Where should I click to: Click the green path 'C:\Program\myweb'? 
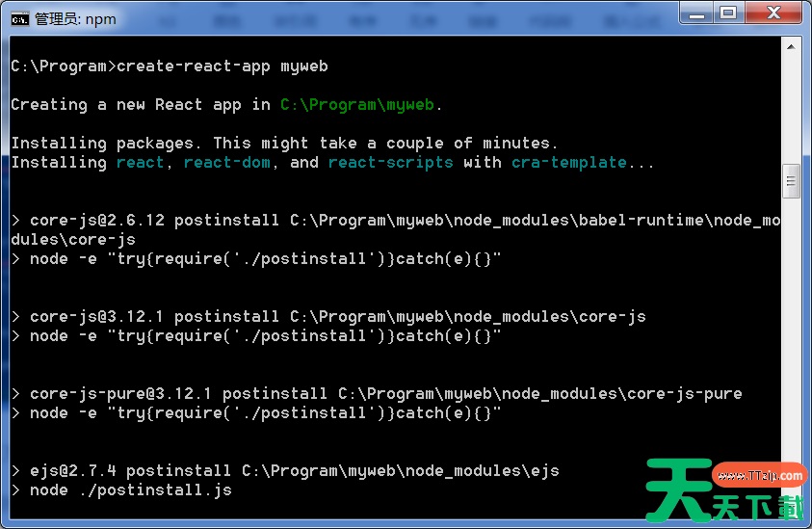click(357, 105)
